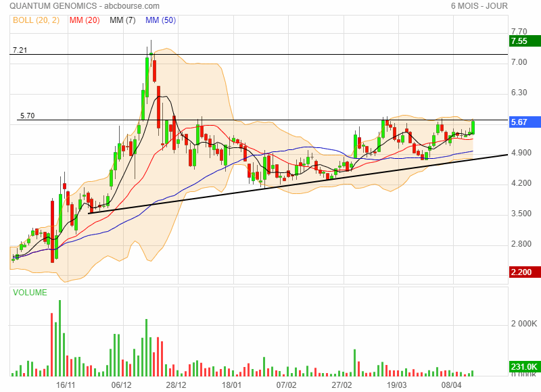
Task: Select the black MM (7) legend entry
Action: (x=122, y=20)
